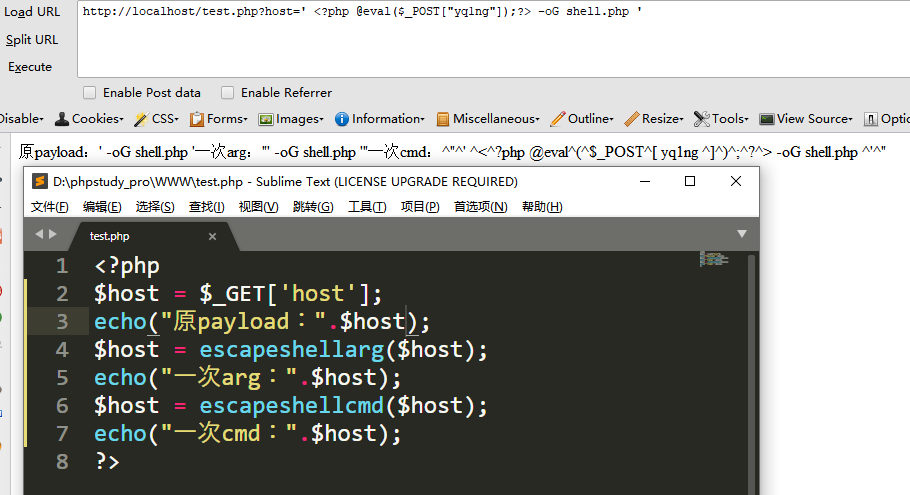Click line number 5 in the gutter
910x495 pixels.
pyautogui.click(x=62, y=378)
